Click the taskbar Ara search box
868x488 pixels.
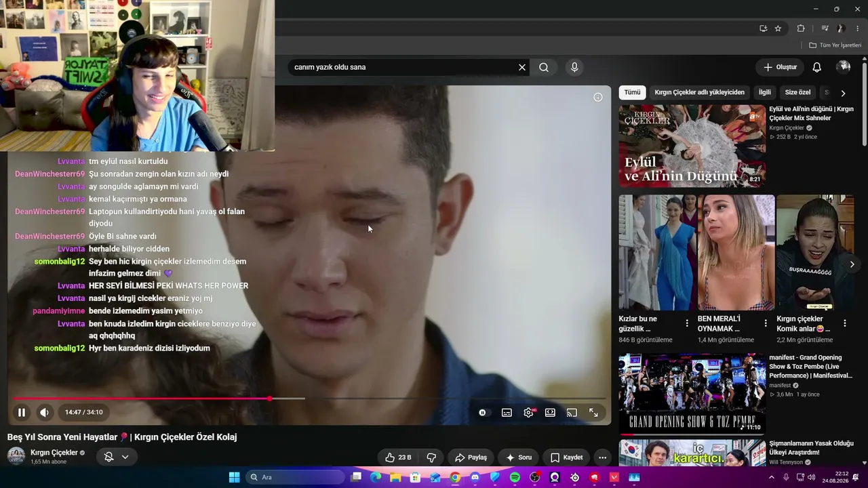[x=295, y=477]
